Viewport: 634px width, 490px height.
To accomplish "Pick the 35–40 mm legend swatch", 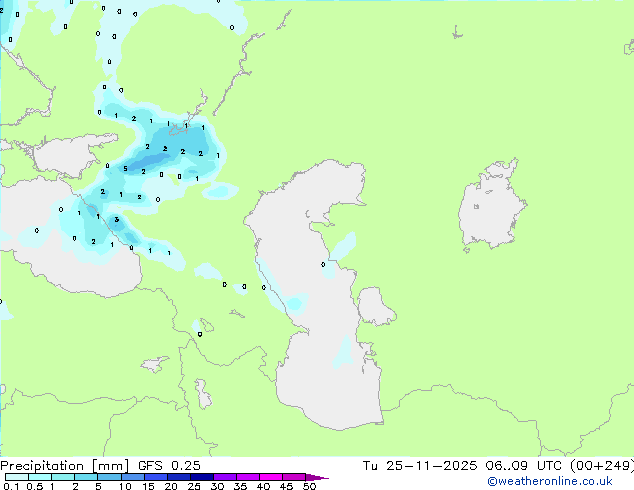I will click(x=248, y=477).
